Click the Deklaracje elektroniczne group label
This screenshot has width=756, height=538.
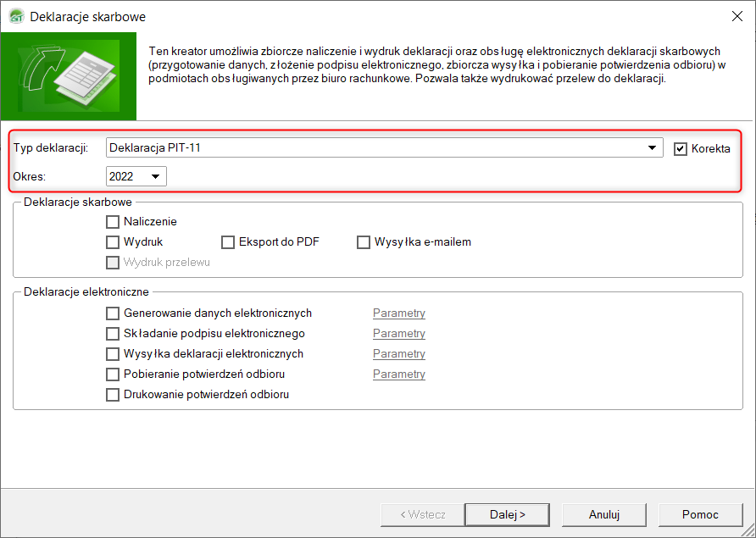pyautogui.click(x=86, y=291)
